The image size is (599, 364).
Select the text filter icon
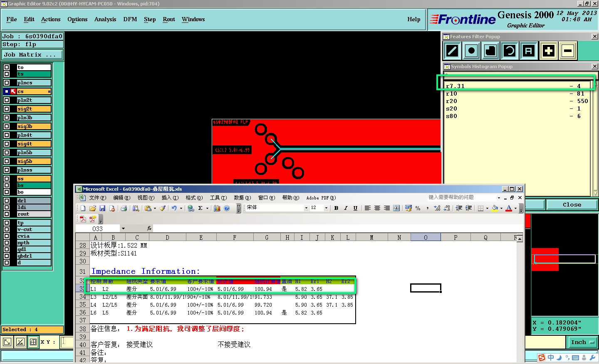[x=529, y=51]
